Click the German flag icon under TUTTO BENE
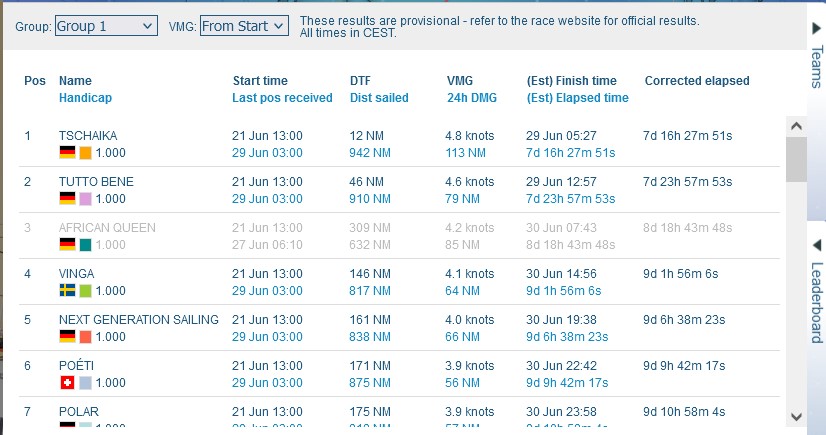Screen dimensions: 826x435 67,199
